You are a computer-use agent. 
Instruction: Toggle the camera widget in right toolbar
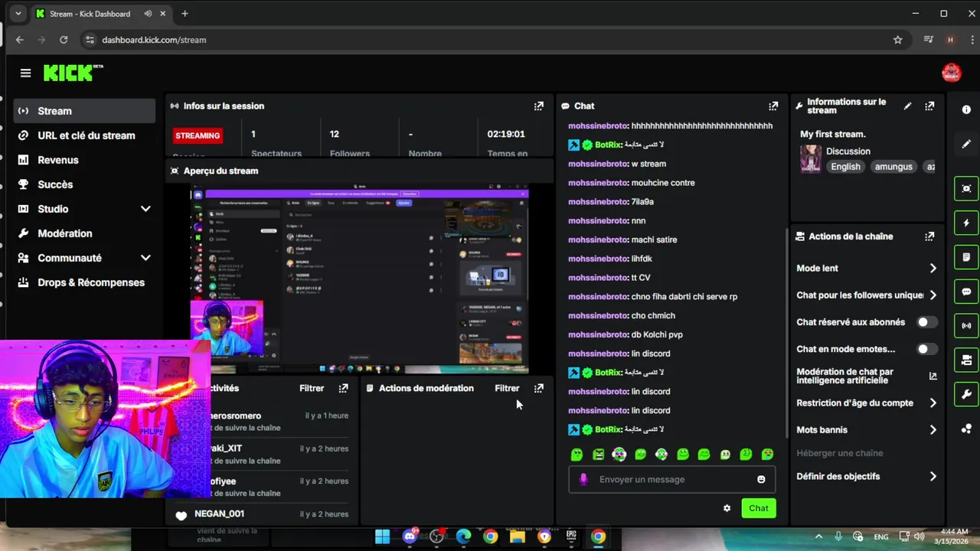coord(966,360)
